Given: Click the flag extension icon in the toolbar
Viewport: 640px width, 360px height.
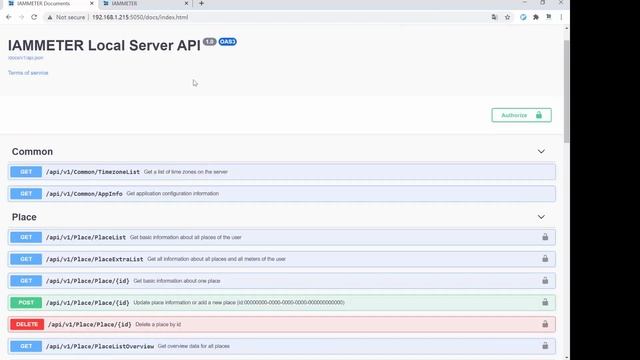Looking at the screenshot, I should click(x=549, y=17).
